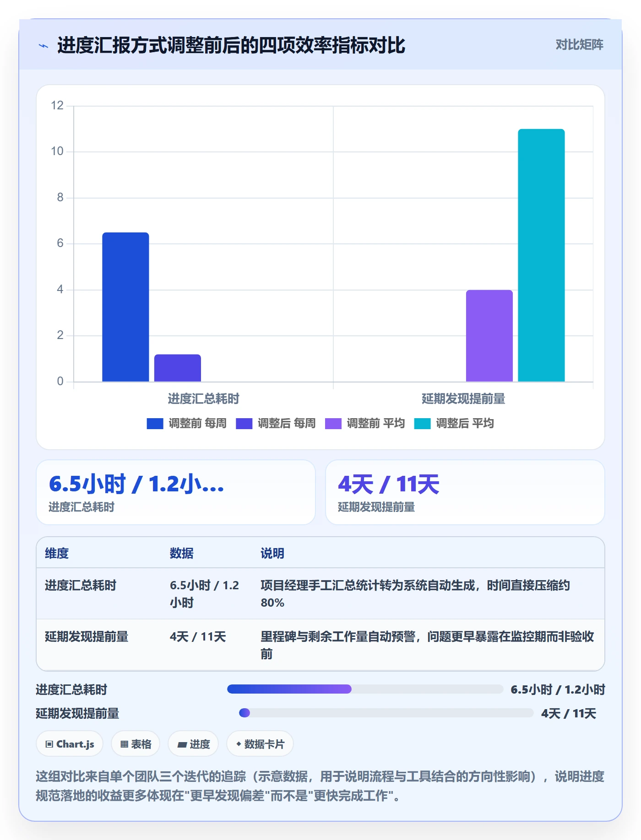This screenshot has height=840, width=641.
Task: Click the footer note paragraph about 示意数据
Action: 320,786
